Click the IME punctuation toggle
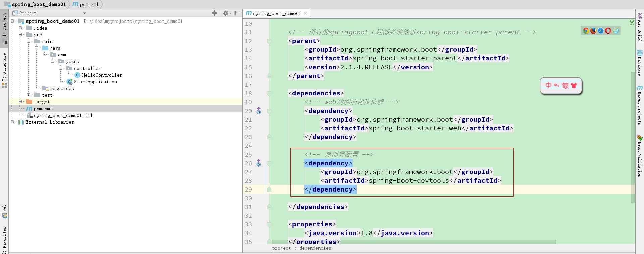This screenshot has height=254, width=644. [x=557, y=85]
